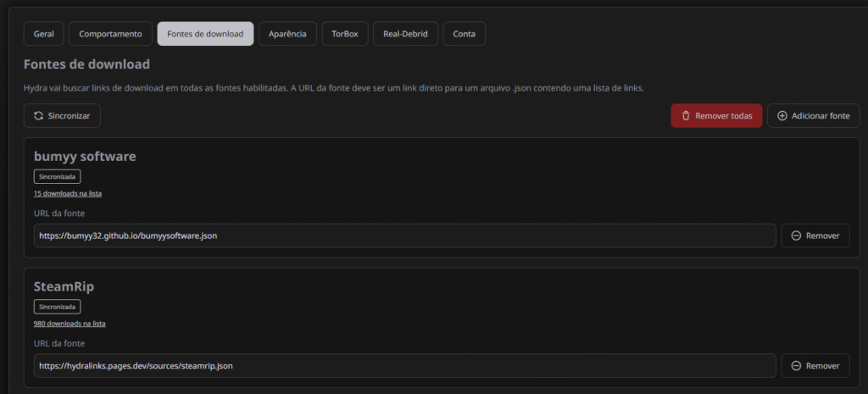Select the Fontes de download tab
868x394 pixels.
pyautogui.click(x=205, y=34)
